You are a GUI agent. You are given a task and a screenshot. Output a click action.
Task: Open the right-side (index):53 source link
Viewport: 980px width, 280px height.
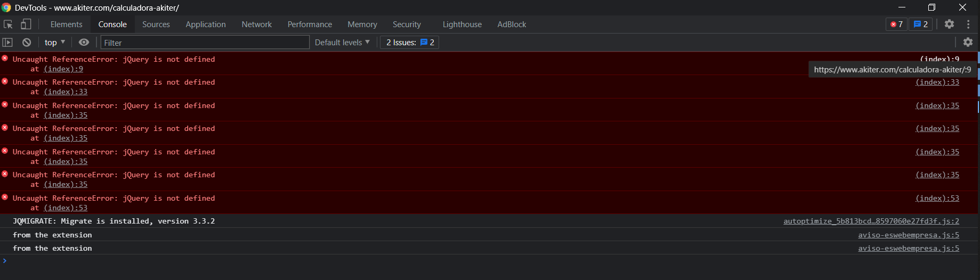[937, 198]
